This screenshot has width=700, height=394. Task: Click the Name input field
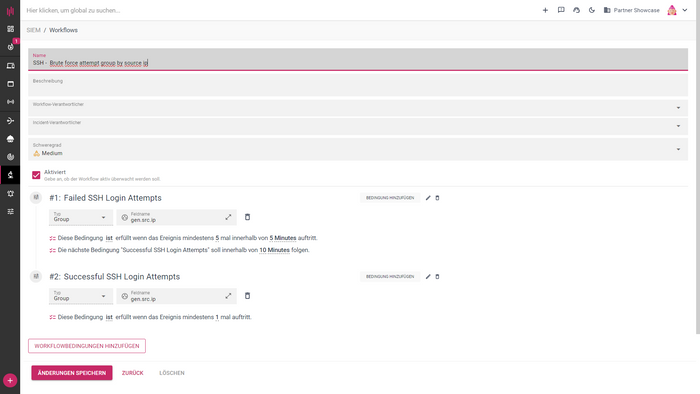(358, 59)
